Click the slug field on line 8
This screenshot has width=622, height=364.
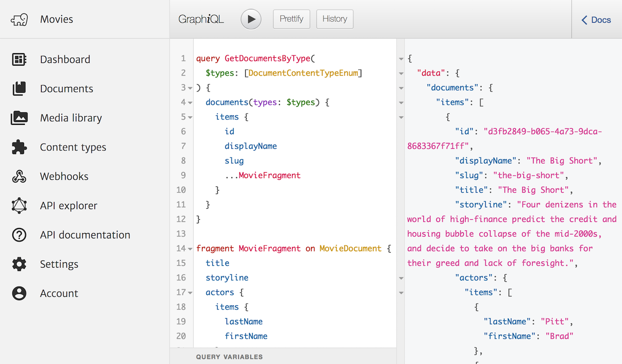pos(234,161)
